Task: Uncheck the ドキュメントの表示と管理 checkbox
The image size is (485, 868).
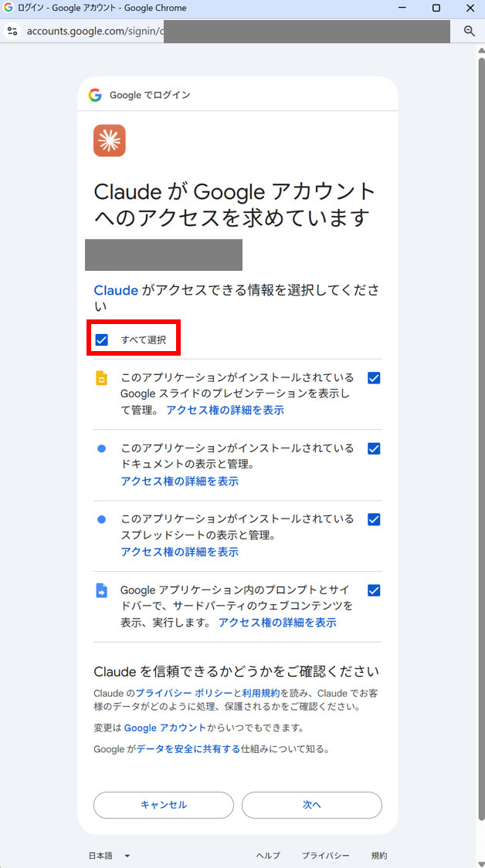Action: click(x=374, y=448)
